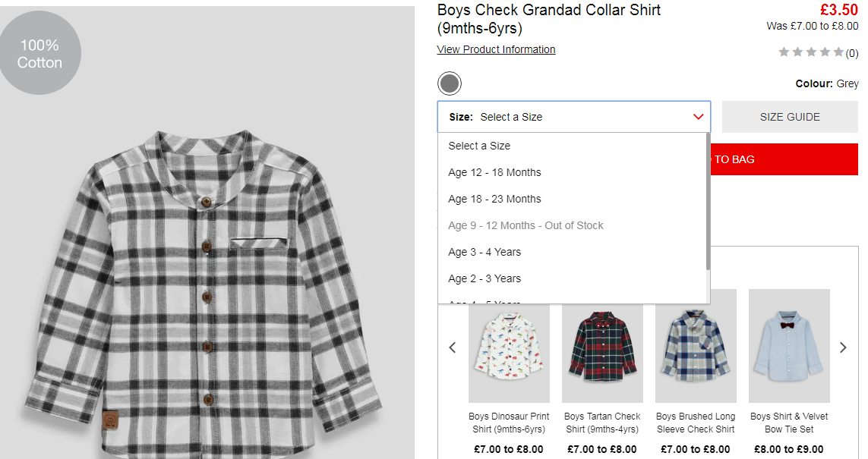Click the next arrow in product carousel
Image resolution: width=868 pixels, height=459 pixels.
[843, 347]
